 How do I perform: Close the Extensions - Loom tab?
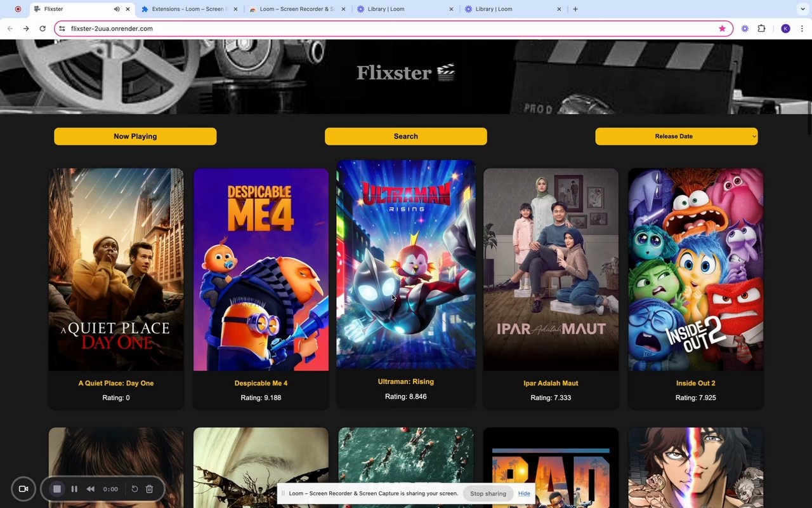[236, 9]
